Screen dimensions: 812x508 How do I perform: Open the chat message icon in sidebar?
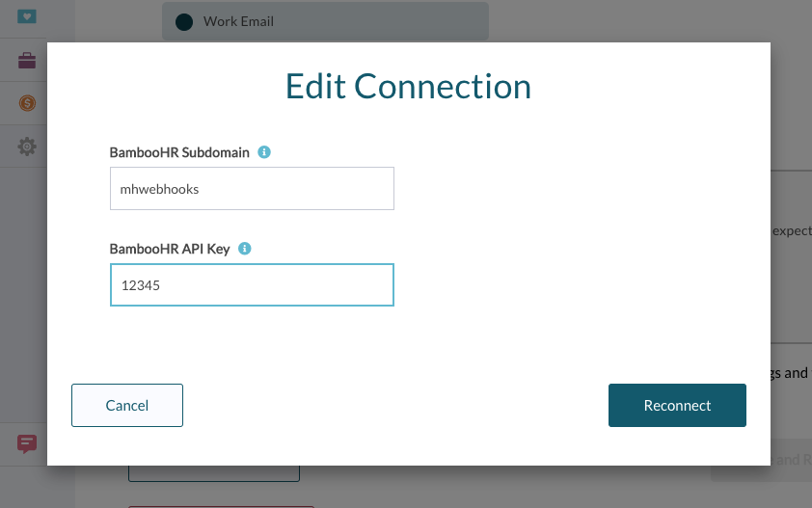point(27,443)
